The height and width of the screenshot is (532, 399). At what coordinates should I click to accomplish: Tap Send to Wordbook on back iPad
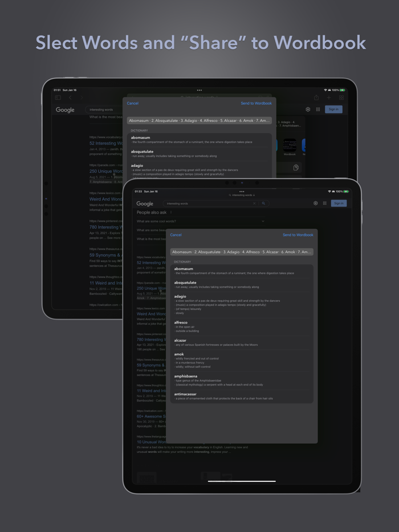coord(256,103)
